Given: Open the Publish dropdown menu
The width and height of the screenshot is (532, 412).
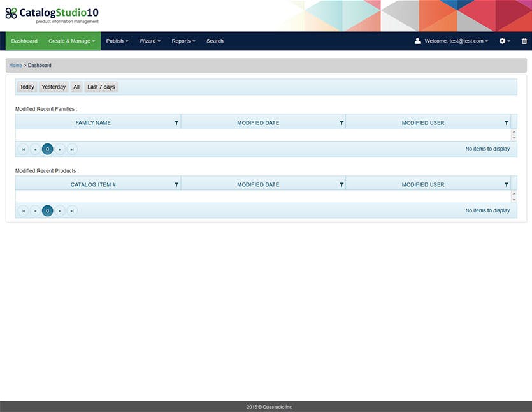Looking at the screenshot, I should (117, 41).
